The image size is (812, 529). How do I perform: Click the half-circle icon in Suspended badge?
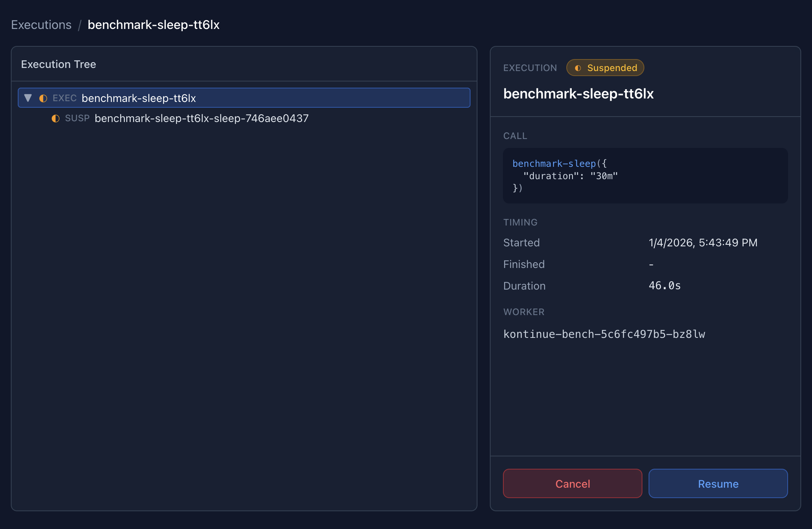point(578,68)
